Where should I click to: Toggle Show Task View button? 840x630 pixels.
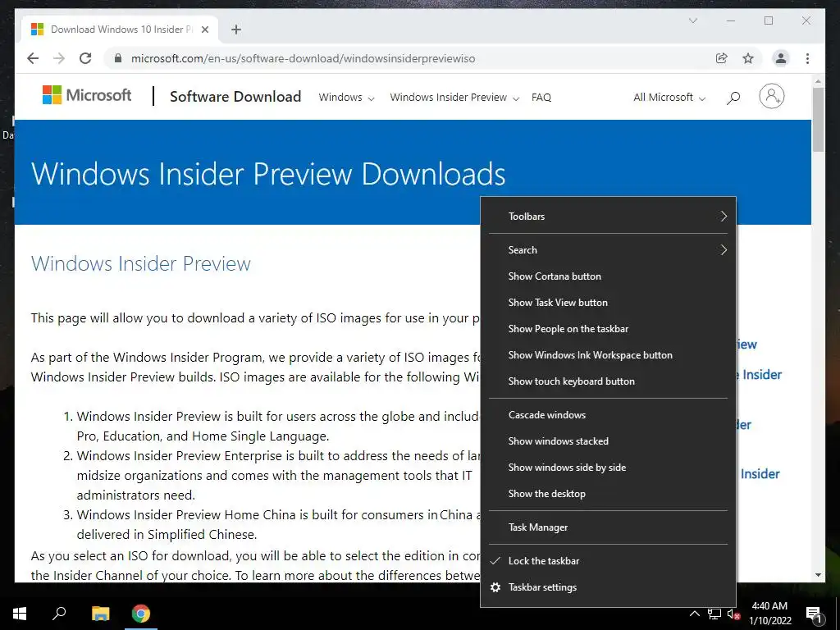608,303
